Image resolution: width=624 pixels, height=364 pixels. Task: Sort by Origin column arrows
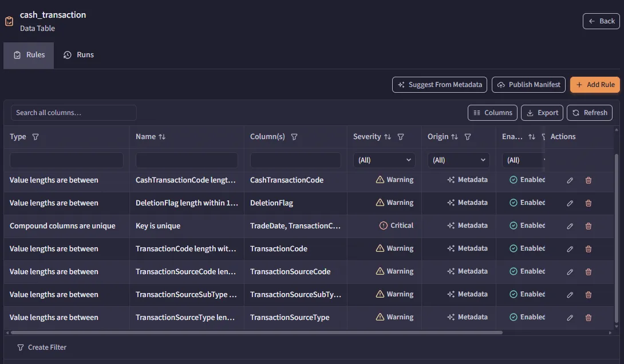[x=455, y=137]
